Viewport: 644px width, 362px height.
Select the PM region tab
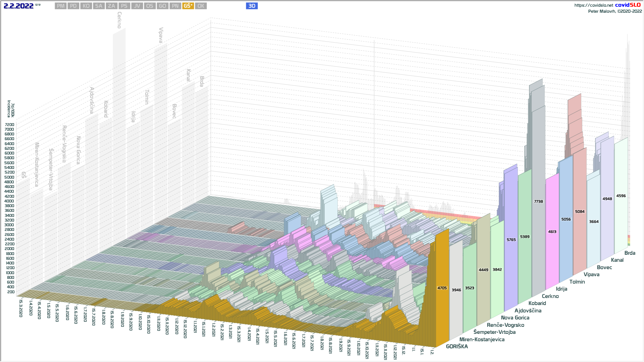tap(61, 6)
